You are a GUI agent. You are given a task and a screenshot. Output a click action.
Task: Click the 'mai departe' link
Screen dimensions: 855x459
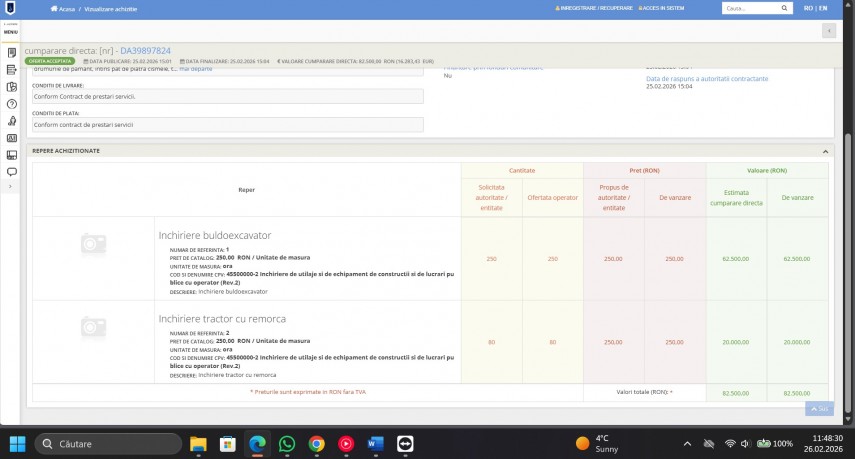click(x=196, y=69)
